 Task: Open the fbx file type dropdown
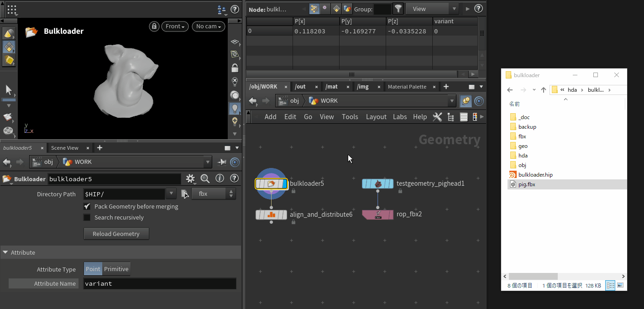point(214,194)
